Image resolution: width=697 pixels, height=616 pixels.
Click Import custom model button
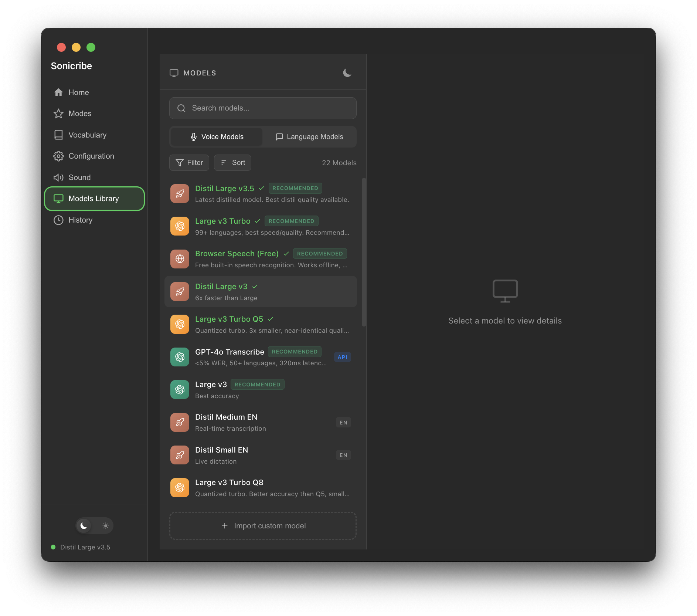(x=263, y=526)
